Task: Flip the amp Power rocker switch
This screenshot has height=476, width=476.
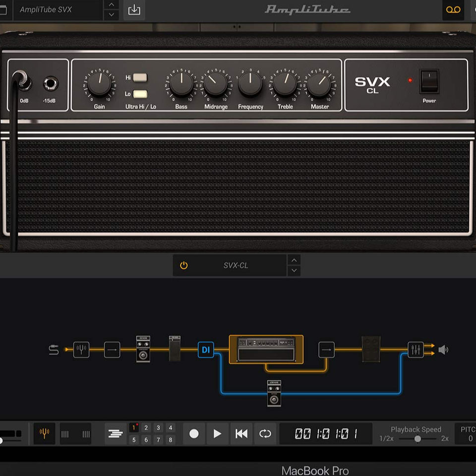Action: click(429, 81)
